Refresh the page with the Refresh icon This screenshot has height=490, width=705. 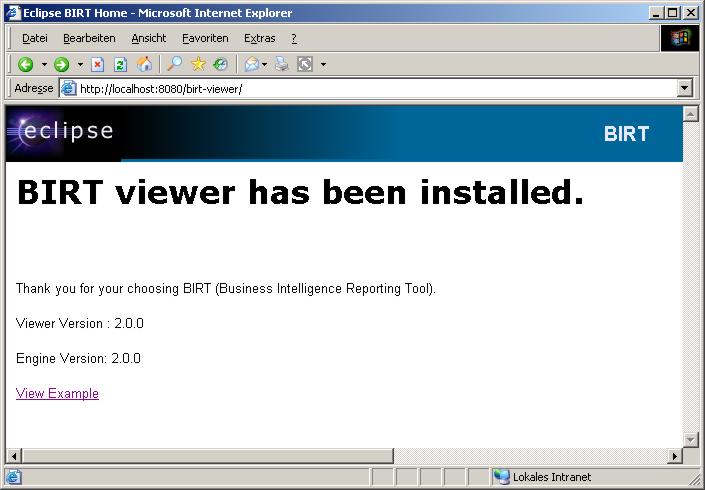tap(120, 65)
